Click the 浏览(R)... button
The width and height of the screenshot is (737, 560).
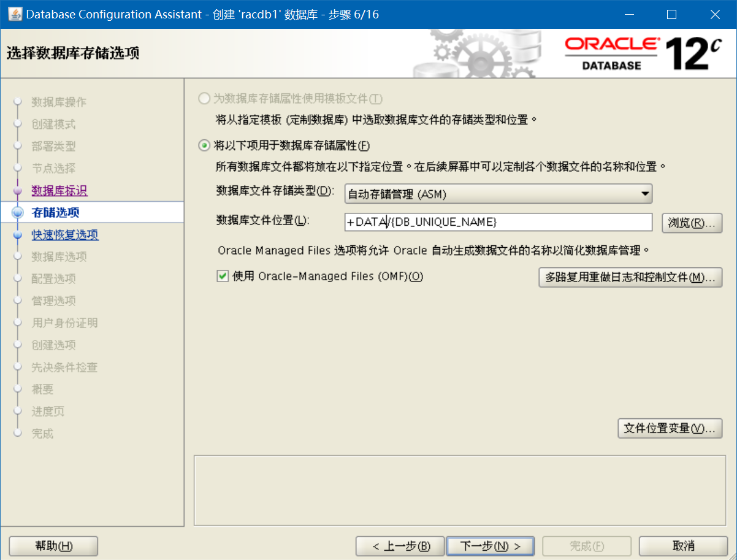[x=692, y=223]
